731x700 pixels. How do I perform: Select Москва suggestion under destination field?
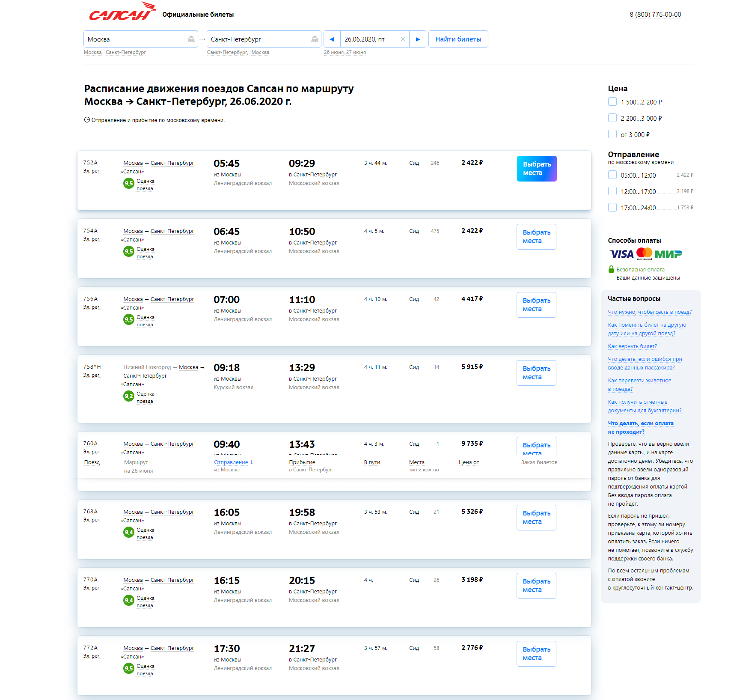click(x=260, y=52)
